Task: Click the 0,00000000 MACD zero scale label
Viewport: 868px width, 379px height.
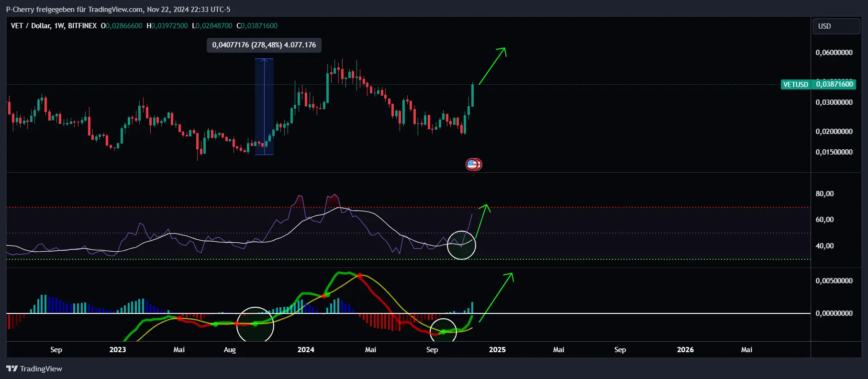Action: 834,313
